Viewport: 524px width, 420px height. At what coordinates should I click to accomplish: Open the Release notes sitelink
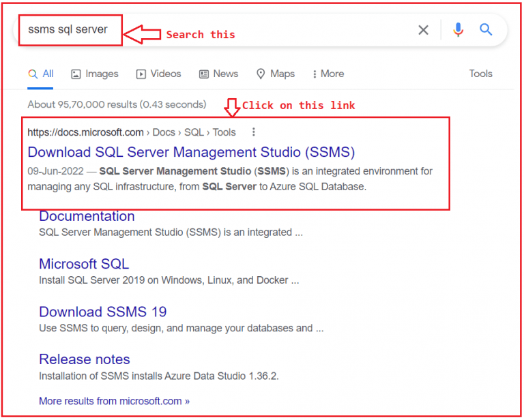(x=85, y=359)
